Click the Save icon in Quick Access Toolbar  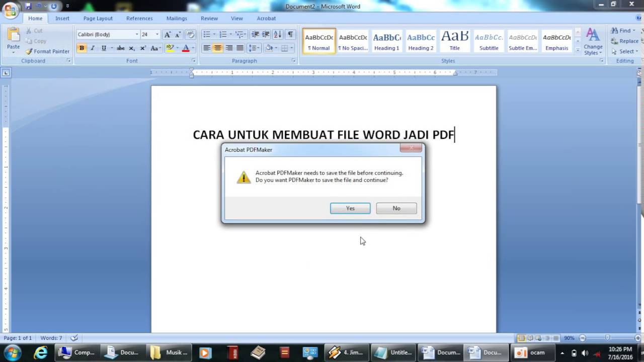click(x=28, y=6)
